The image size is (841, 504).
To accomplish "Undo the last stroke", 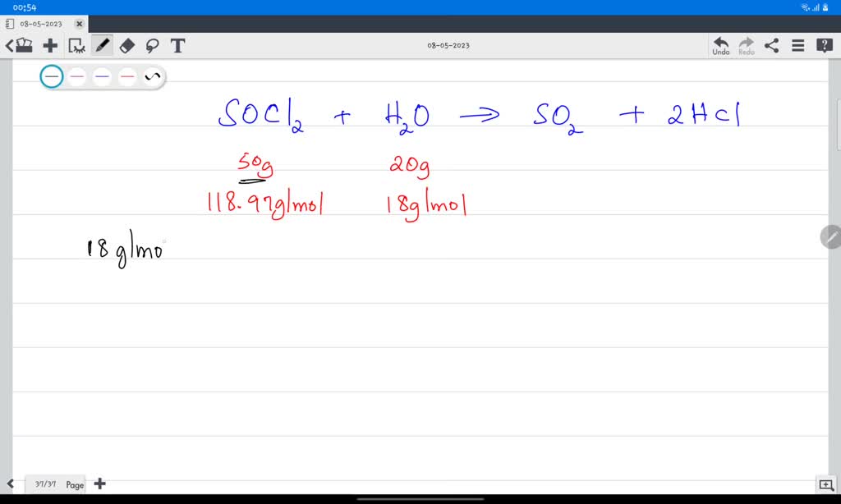I will coord(721,46).
